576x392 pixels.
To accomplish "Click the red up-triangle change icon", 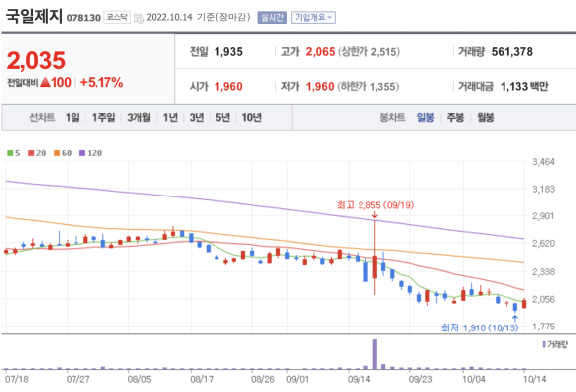I will pos(45,83).
